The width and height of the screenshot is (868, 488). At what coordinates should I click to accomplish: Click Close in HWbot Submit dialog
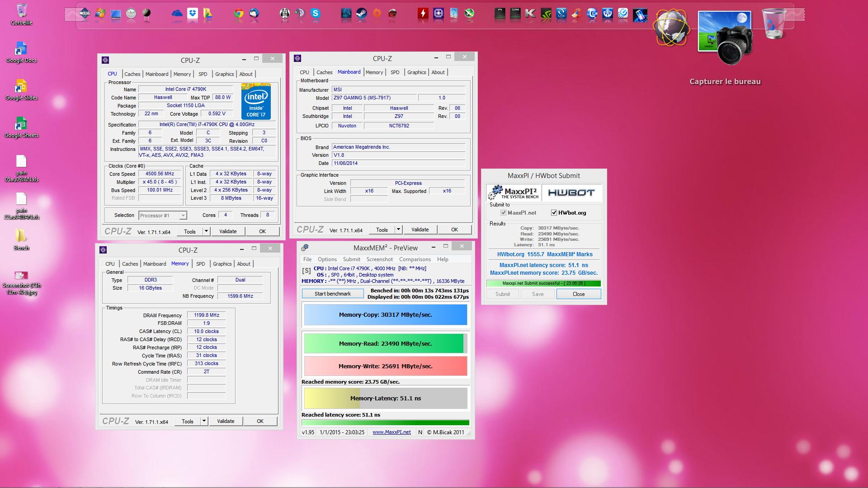click(579, 294)
